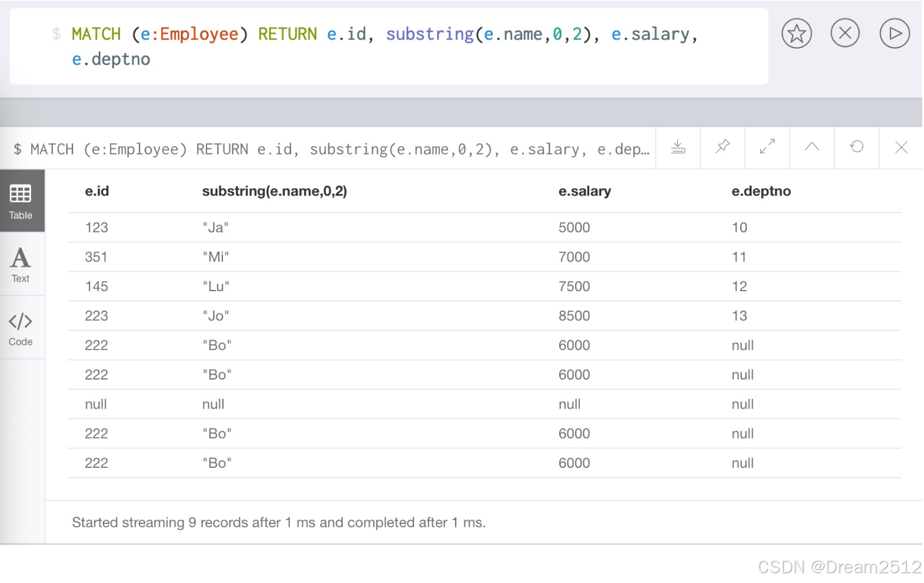
Task: Select salary cell 7000
Action: click(574, 257)
